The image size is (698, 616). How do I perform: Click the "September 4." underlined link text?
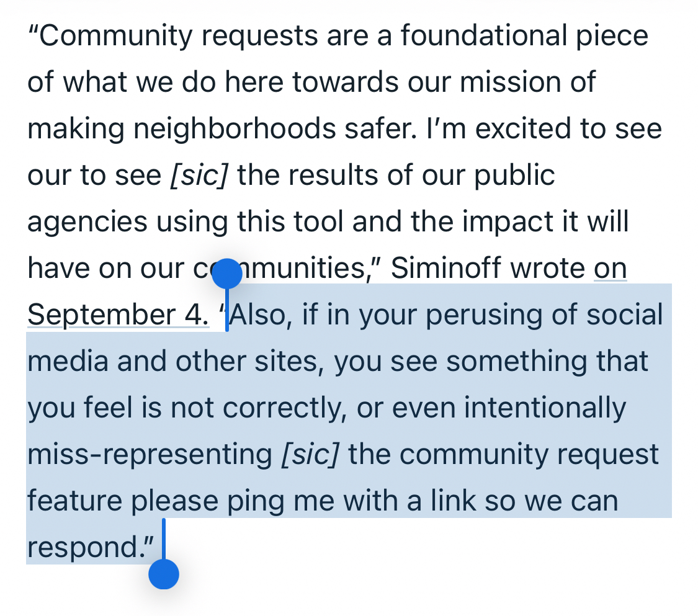point(118,315)
